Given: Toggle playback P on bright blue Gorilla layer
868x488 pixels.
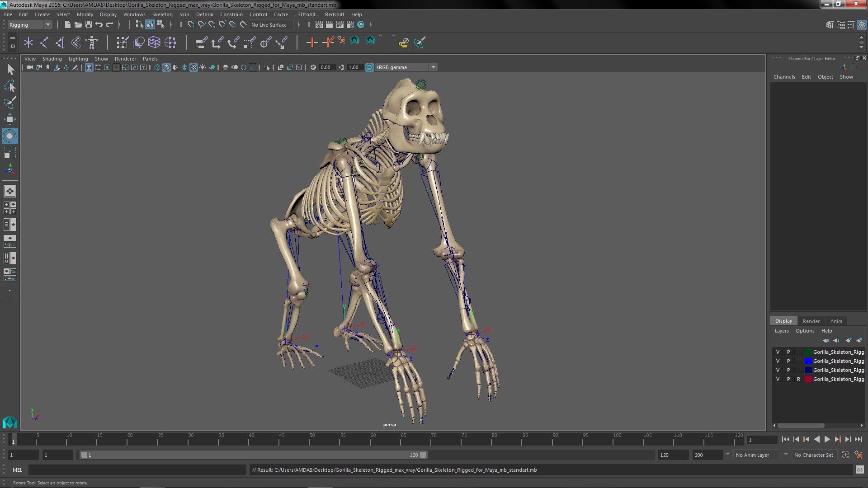Looking at the screenshot, I should tap(788, 361).
